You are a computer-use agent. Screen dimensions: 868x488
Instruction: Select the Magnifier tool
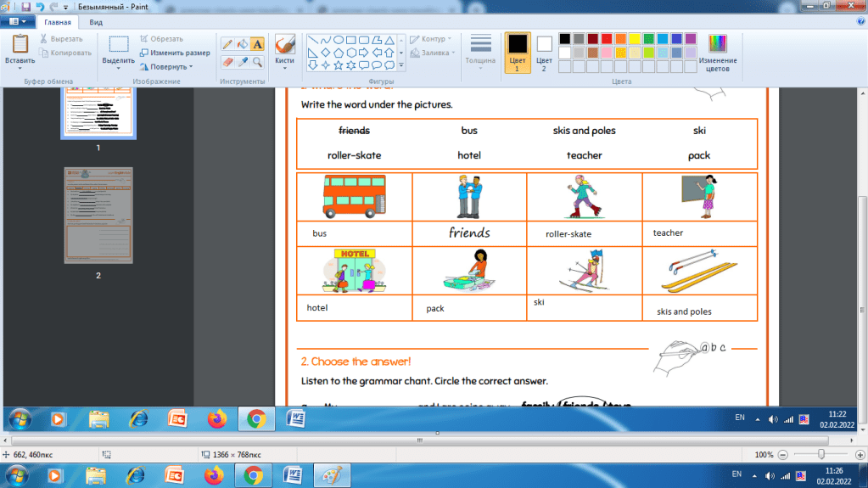click(x=257, y=62)
